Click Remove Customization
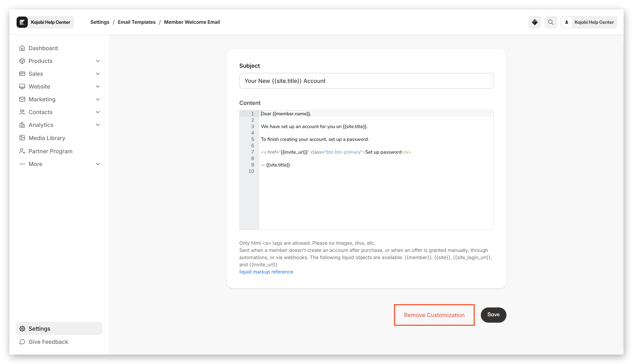Screen dimensions: 633x364 [434, 315]
